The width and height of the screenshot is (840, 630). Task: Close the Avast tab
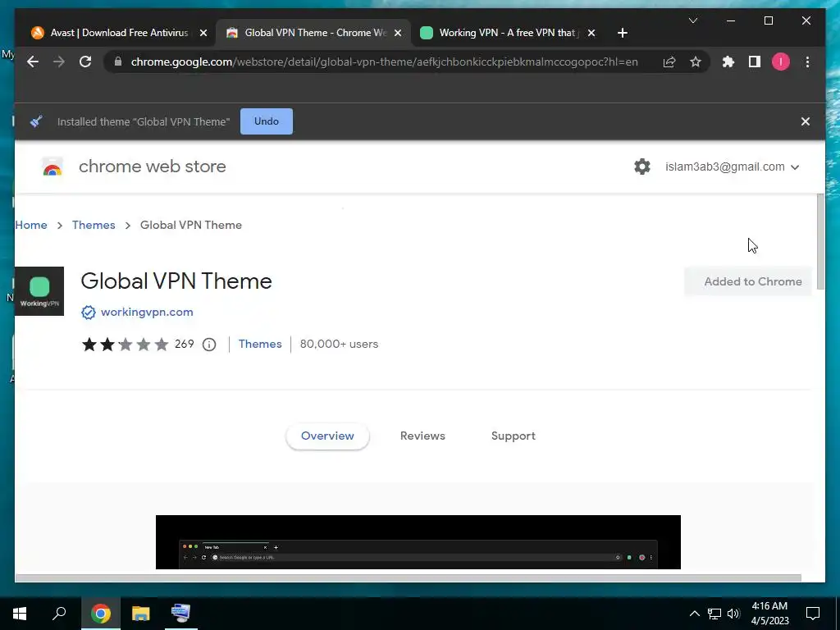coord(203,33)
